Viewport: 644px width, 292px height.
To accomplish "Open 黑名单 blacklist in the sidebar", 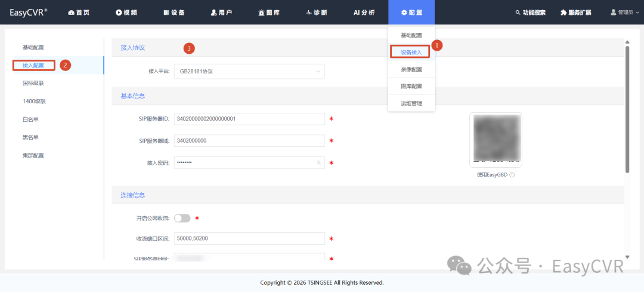I will [x=31, y=137].
